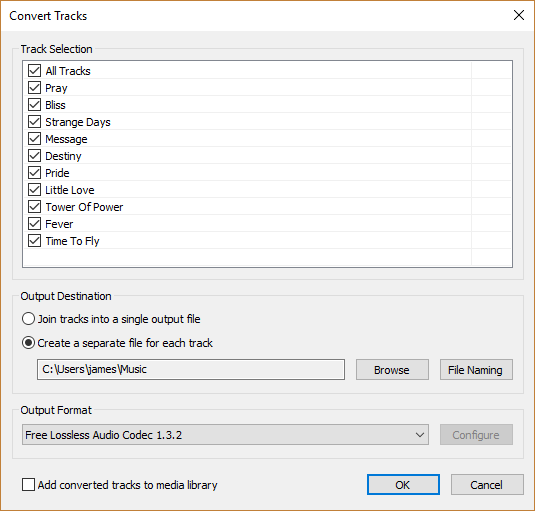Uncheck the Time To Fly track
The width and height of the screenshot is (535, 511).
pos(34,241)
